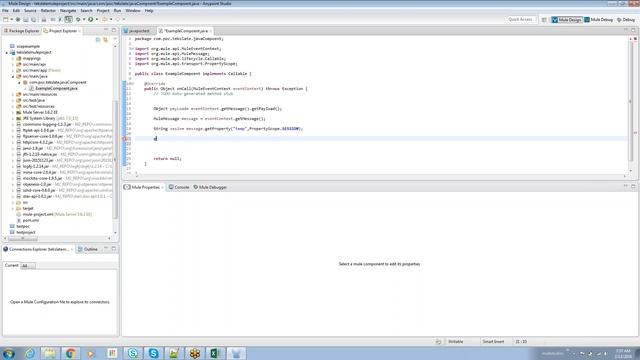Open the Window menu
Screen dimensions: 640x360
coord(133,11)
